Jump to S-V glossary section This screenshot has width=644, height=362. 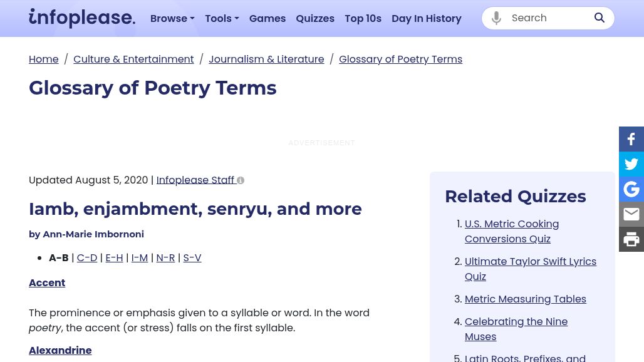(192, 258)
